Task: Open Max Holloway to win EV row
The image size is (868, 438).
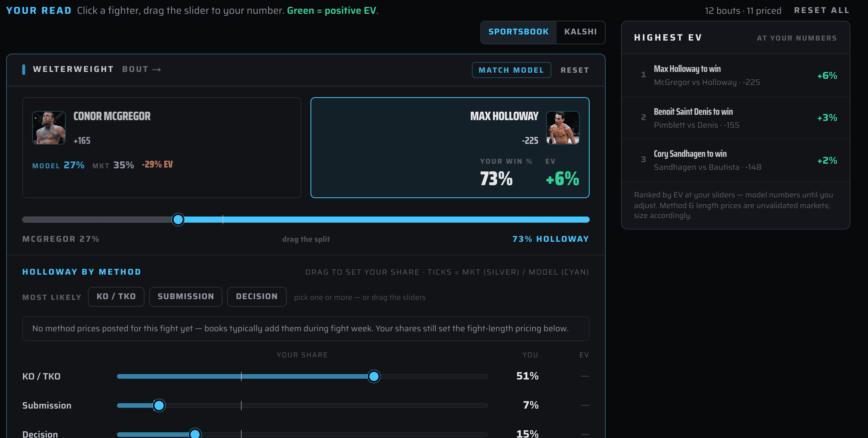Action: 736,75
